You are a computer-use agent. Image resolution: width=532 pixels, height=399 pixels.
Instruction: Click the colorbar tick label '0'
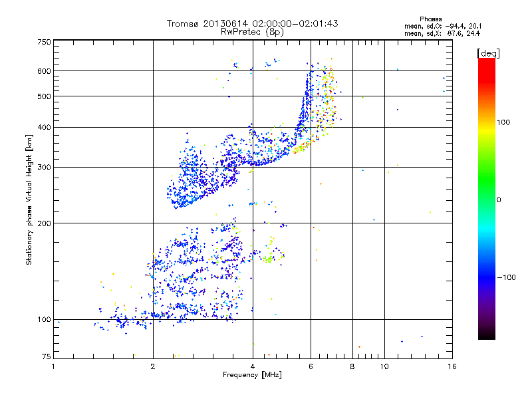click(x=499, y=200)
